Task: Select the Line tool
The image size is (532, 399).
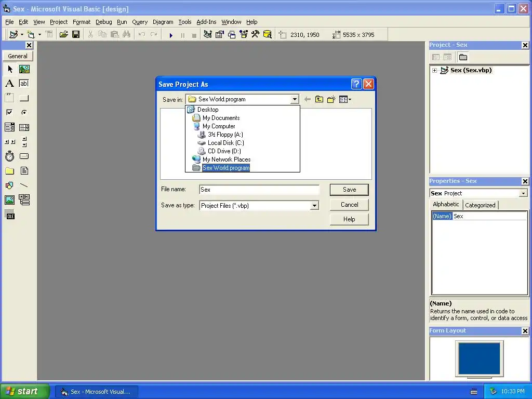Action: coord(24,185)
